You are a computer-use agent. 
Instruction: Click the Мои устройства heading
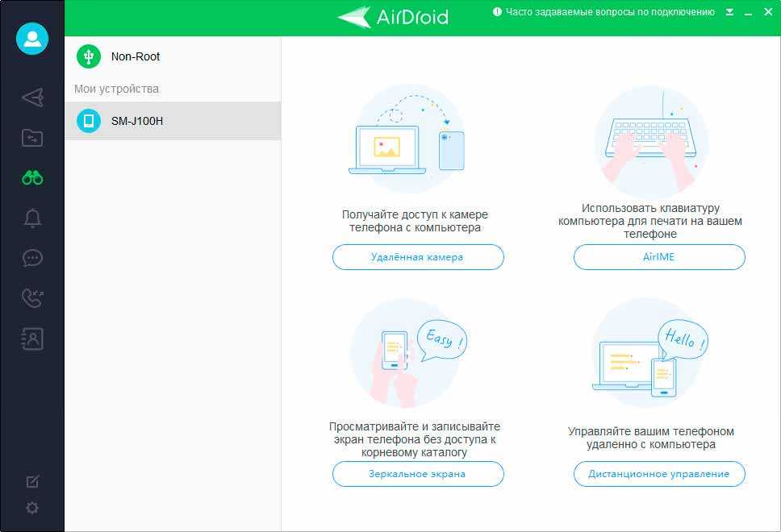pos(116,89)
